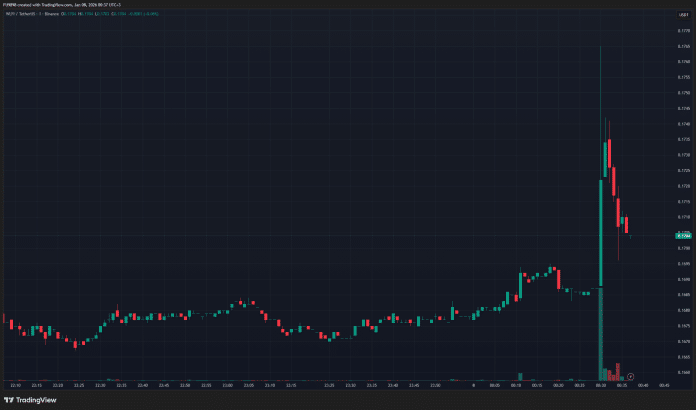
Task: Click the 00:30 label on time axis
Action: click(x=601, y=385)
